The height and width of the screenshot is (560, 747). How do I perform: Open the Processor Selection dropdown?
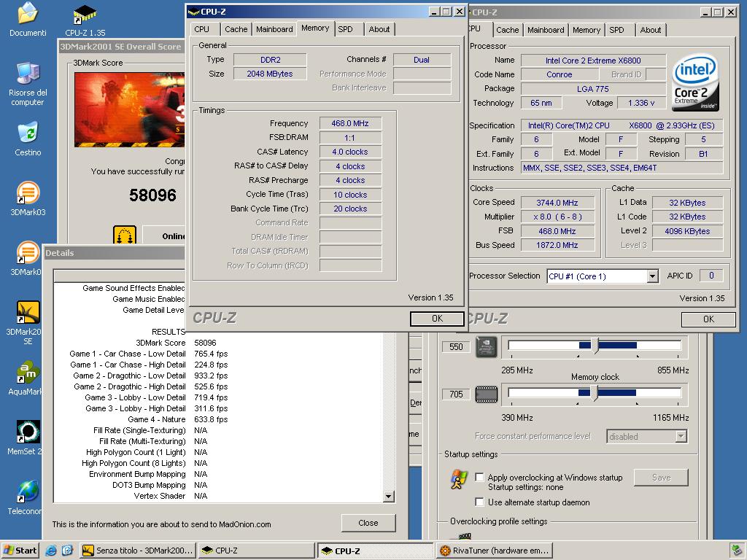652,276
